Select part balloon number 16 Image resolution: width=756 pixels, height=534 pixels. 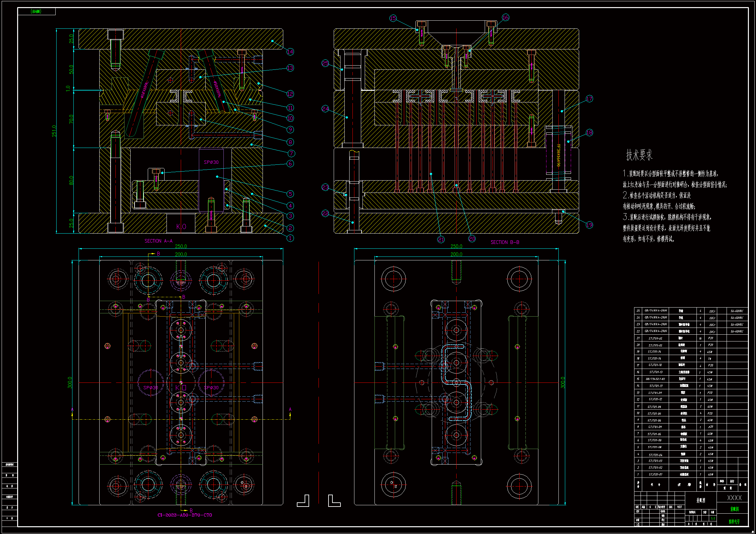click(505, 17)
